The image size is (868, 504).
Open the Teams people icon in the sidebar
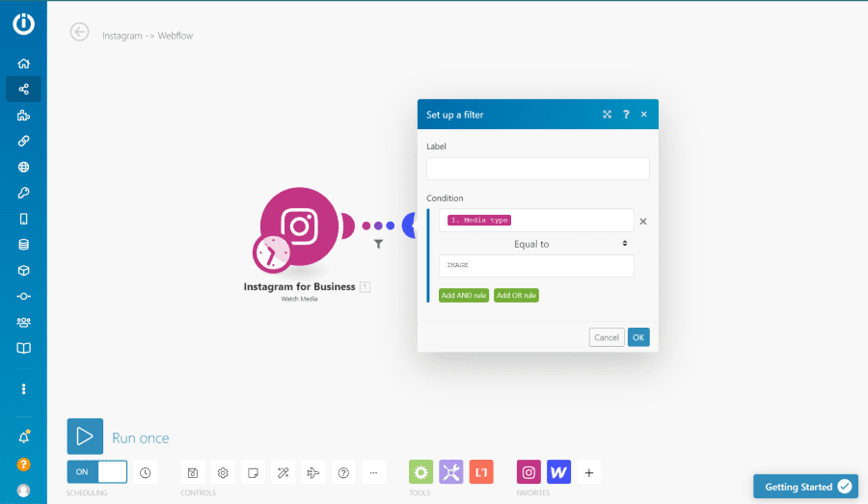[23, 322]
